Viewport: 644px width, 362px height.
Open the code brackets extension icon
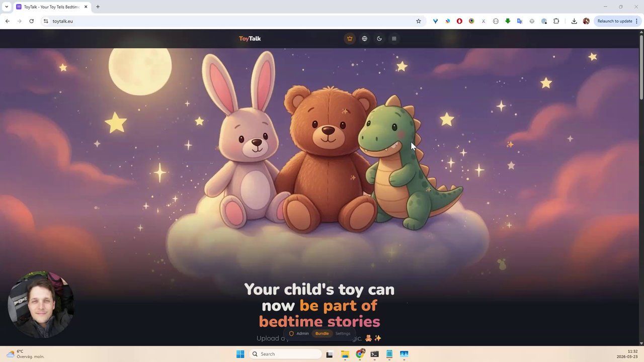pyautogui.click(x=496, y=21)
